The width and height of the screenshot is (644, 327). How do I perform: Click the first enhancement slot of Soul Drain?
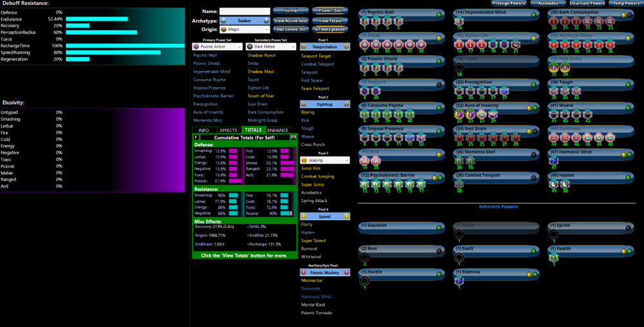pyautogui.click(x=459, y=138)
